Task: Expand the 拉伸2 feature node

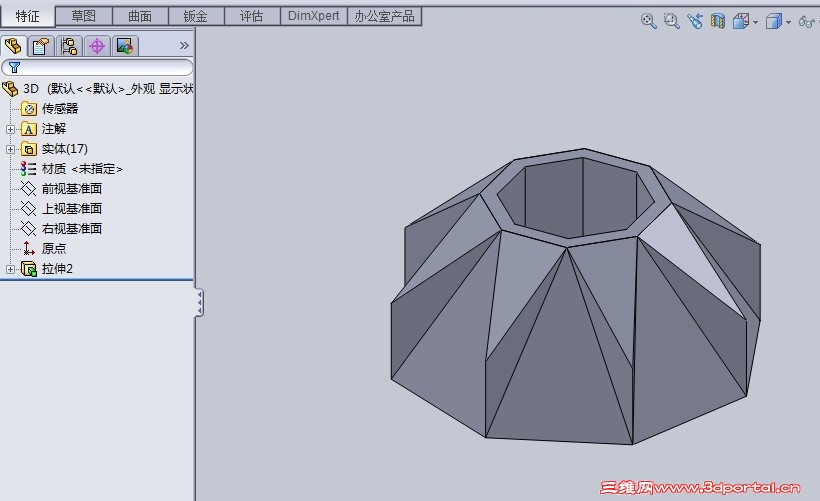Action: pyautogui.click(x=10, y=269)
